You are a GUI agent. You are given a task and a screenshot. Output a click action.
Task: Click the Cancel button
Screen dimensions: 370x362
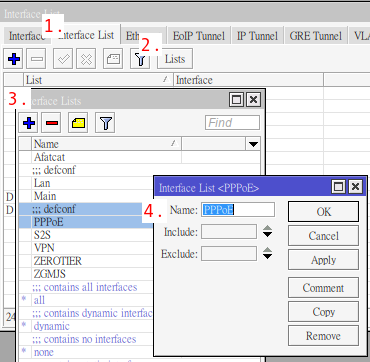tap(323, 236)
